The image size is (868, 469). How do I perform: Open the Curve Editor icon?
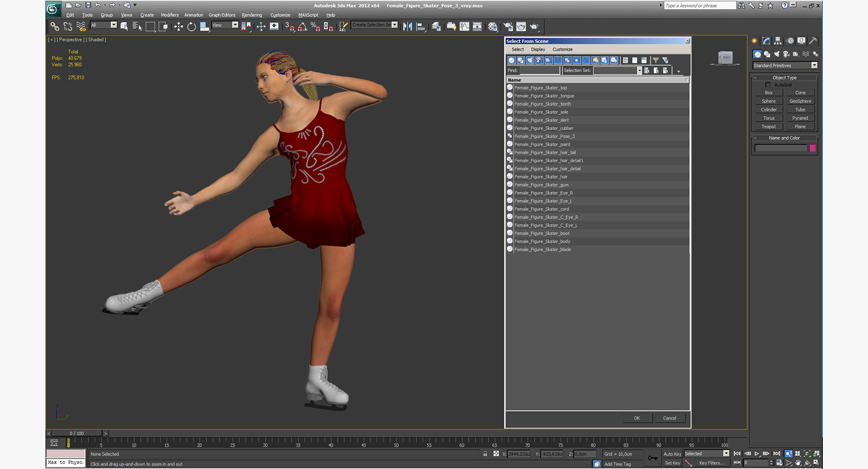click(x=464, y=26)
